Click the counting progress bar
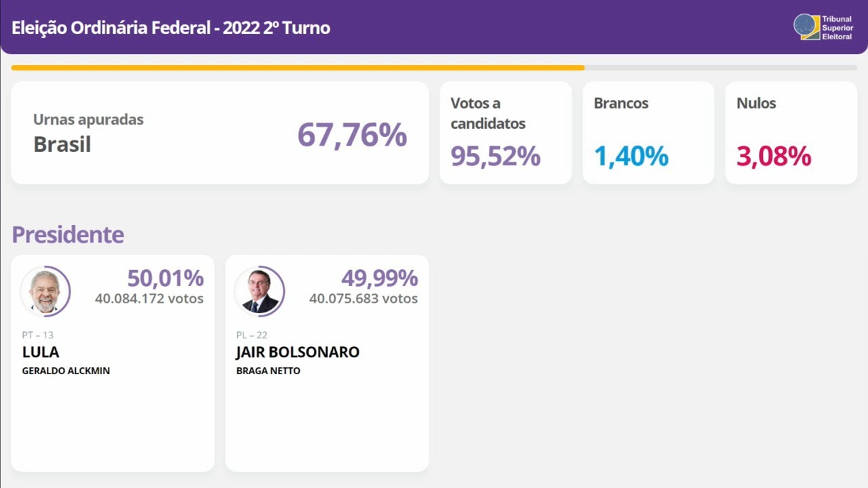 click(x=434, y=68)
